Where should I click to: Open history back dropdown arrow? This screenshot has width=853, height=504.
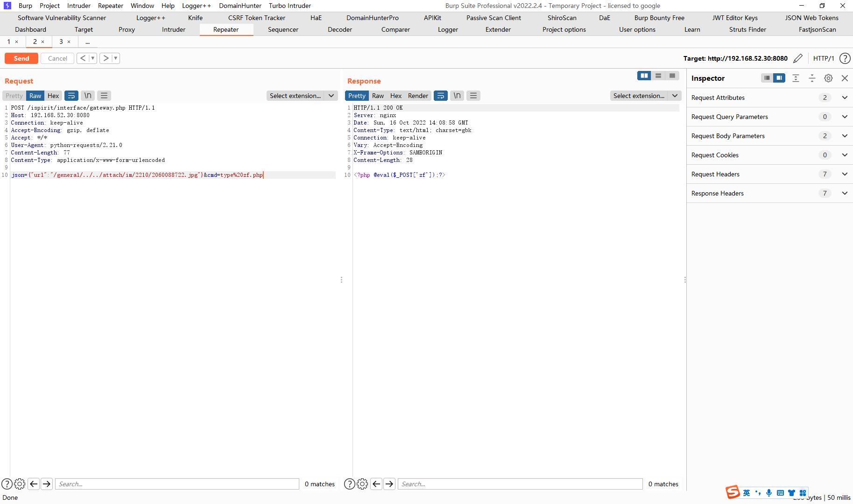[x=93, y=58]
